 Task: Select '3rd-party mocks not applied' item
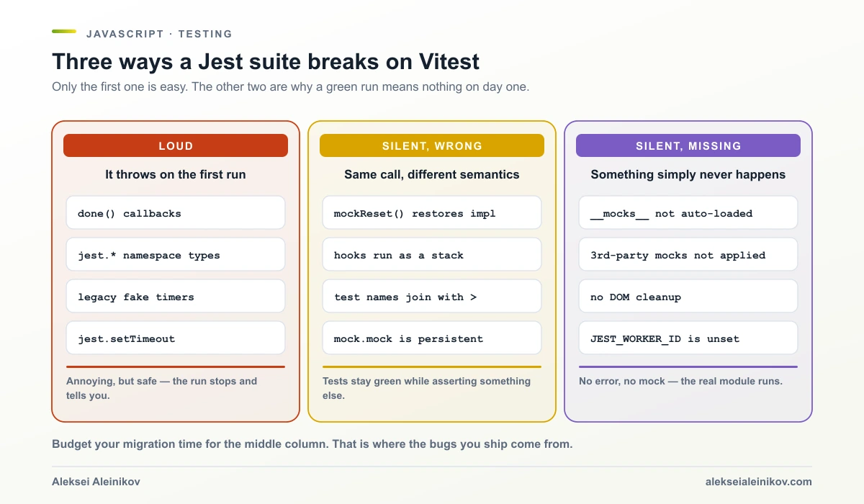(x=688, y=255)
